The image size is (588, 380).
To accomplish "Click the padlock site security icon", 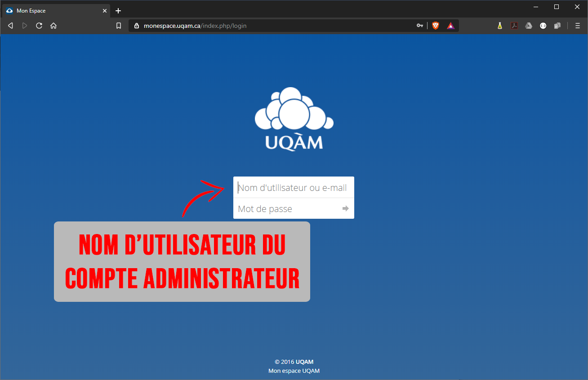I will pos(137,26).
